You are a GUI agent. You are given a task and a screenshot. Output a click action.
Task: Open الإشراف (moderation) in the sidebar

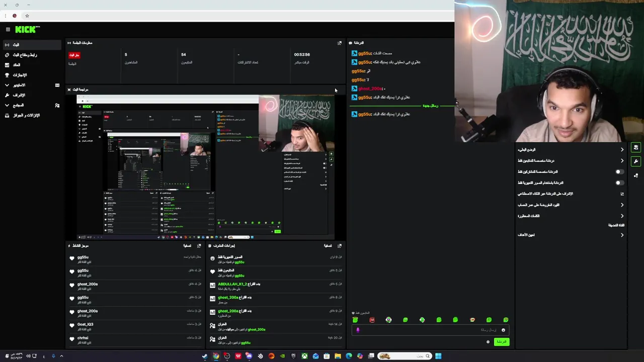(31, 95)
